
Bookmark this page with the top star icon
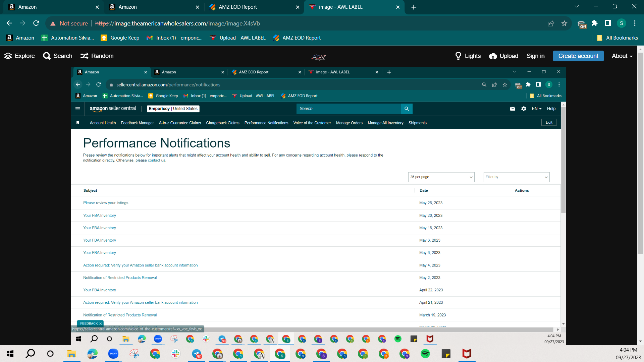coord(564,23)
